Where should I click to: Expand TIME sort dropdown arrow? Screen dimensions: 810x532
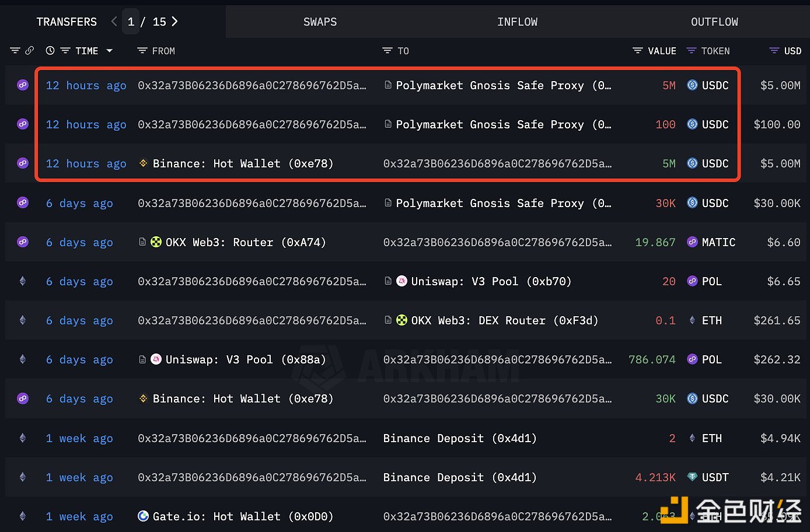[x=109, y=51]
